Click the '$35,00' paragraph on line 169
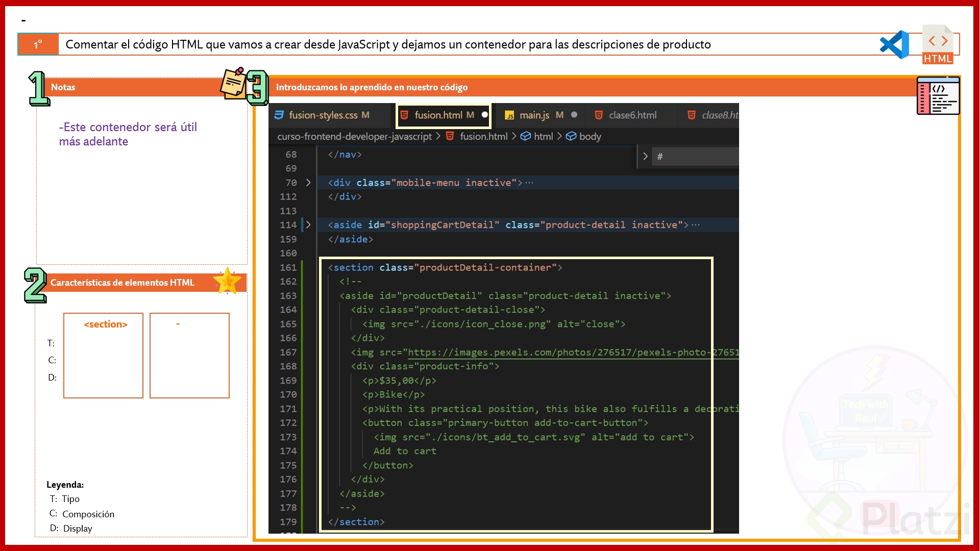 pos(399,381)
